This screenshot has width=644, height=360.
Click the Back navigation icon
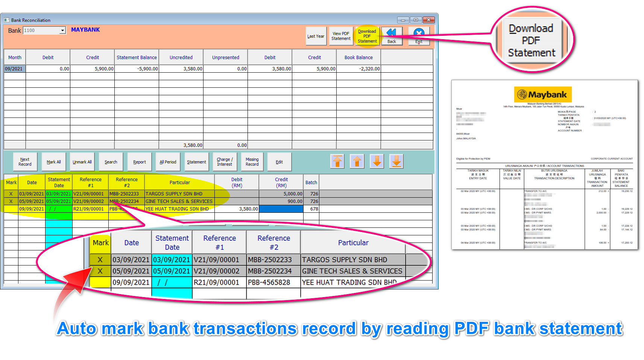[392, 35]
